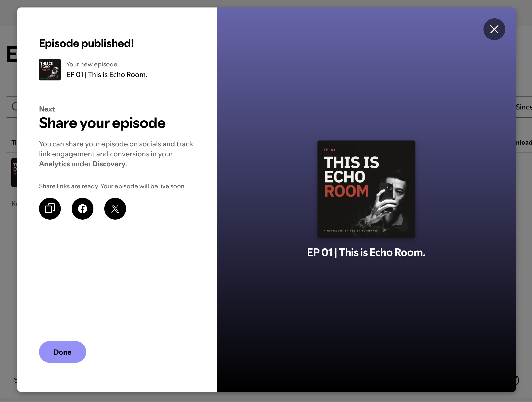Click the 'Share your episode' heading
532x402 pixels.
(102, 123)
